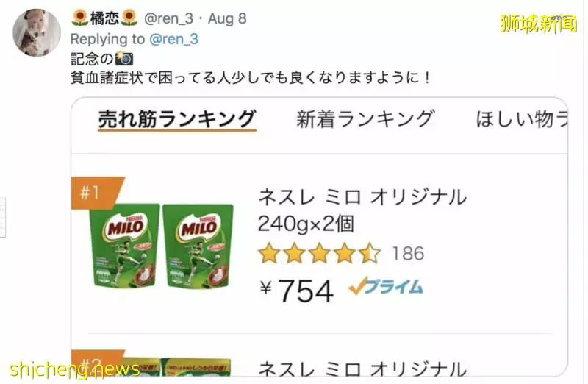Follow the Replying to @ren_3 link

(174, 39)
